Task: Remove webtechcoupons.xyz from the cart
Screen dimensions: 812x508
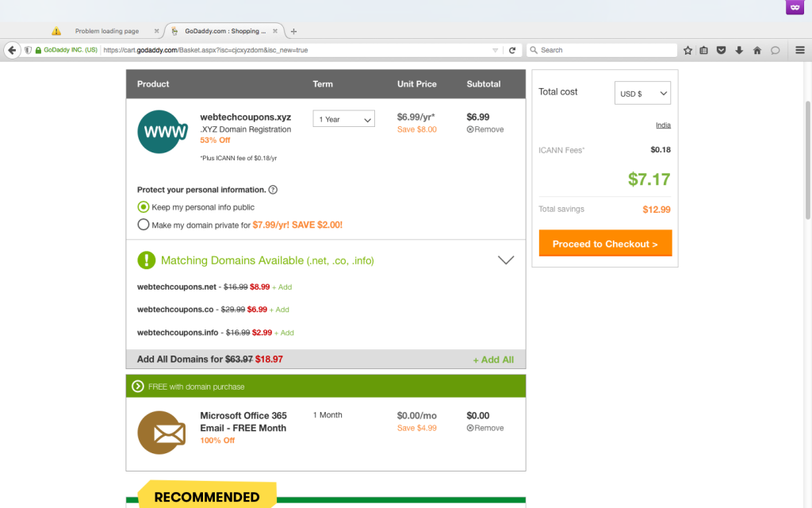Action: tap(485, 129)
